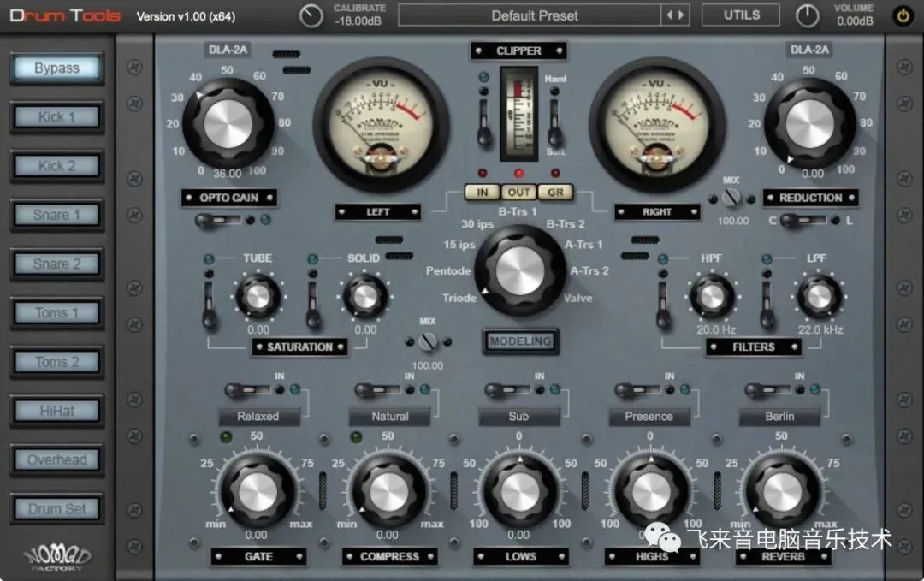
Task: Click the HPF filter knob
Action: click(712, 297)
